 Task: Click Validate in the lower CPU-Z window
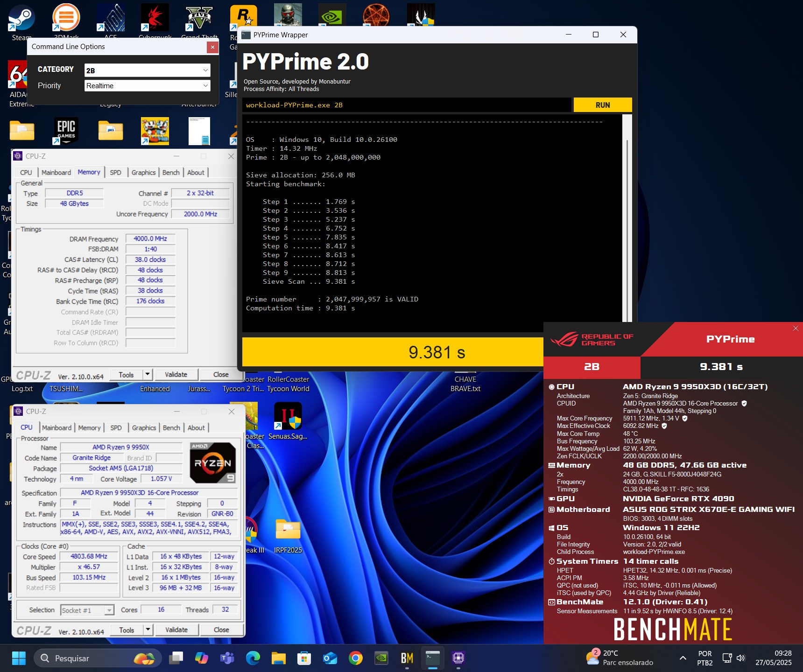pyautogui.click(x=176, y=630)
